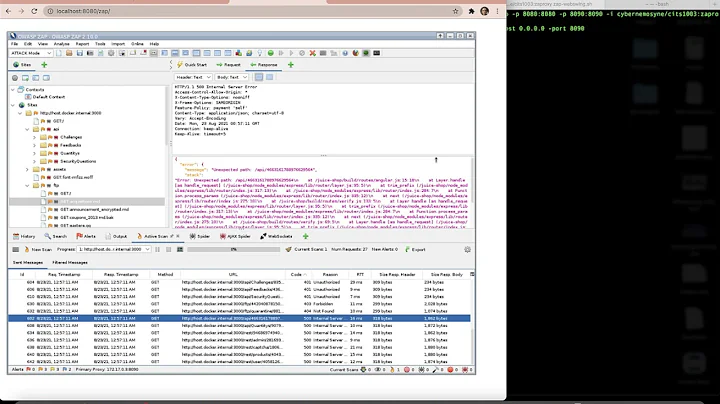The height and width of the screenshot is (404, 720).
Task: Click the active scan progress bar
Action: click(x=233, y=249)
